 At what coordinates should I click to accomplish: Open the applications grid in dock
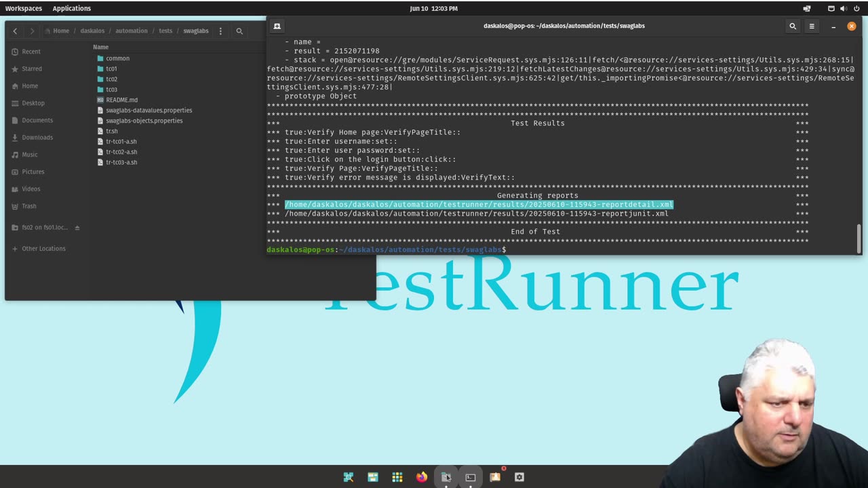click(397, 477)
